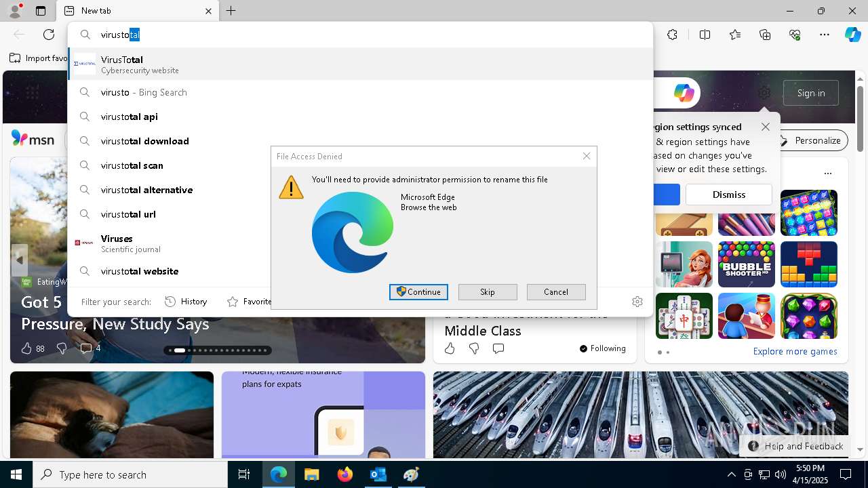The width and height of the screenshot is (868, 488).
Task: Open the Copilot sidebar icon
Action: pos(852,35)
